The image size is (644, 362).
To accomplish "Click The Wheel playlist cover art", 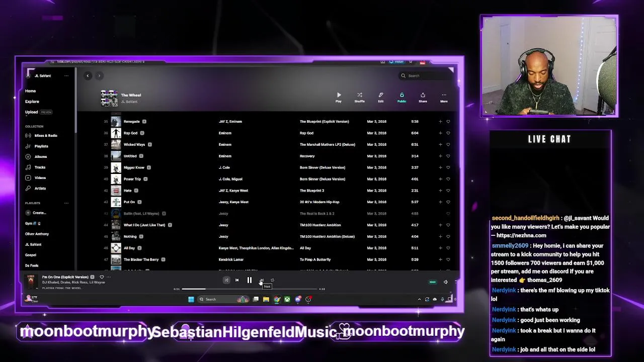I will (109, 98).
